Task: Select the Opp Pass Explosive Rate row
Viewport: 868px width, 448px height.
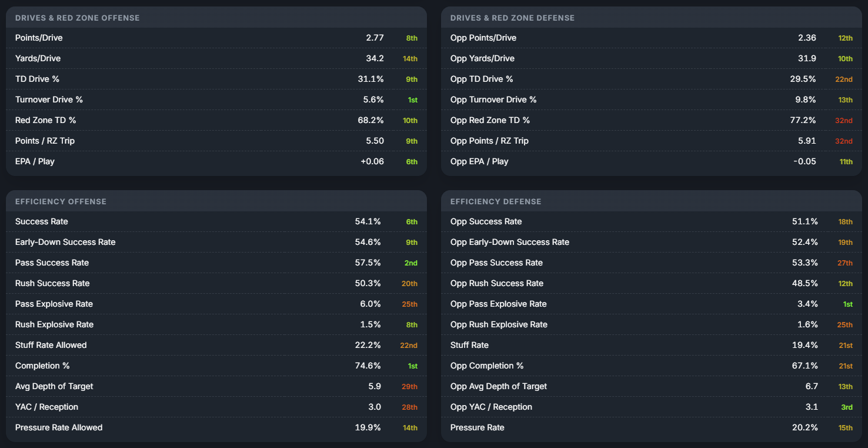Action: (x=652, y=304)
